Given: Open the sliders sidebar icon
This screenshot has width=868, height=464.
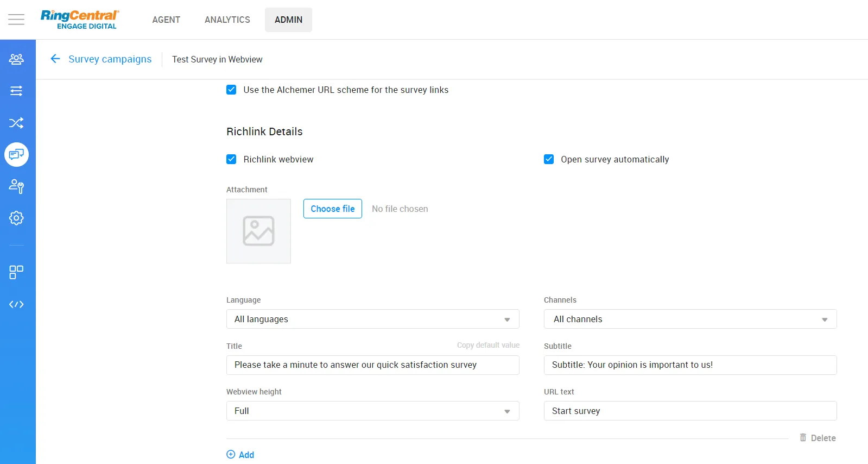Looking at the screenshot, I should pos(16,91).
